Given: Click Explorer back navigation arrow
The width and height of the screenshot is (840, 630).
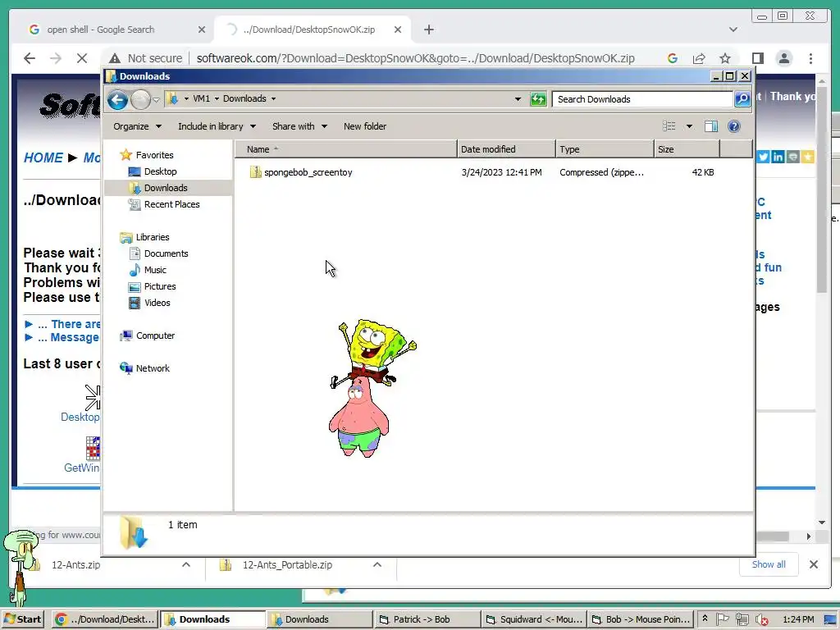Looking at the screenshot, I should 117,99.
